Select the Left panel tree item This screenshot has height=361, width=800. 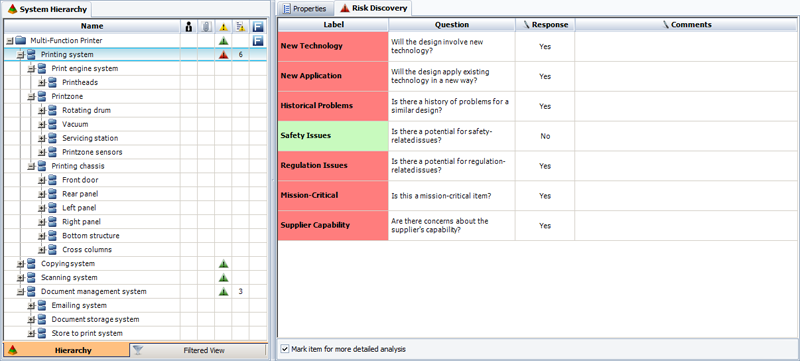(79, 208)
